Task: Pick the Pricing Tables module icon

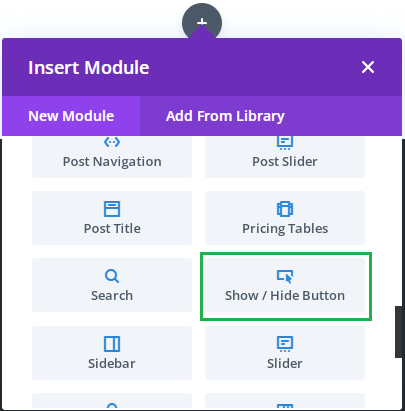Action: pyautogui.click(x=285, y=209)
